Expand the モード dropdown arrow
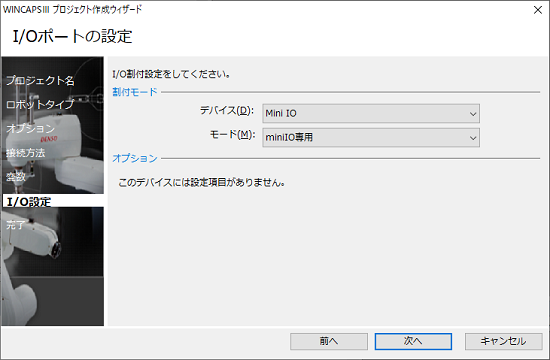550x360 pixels. (472, 138)
